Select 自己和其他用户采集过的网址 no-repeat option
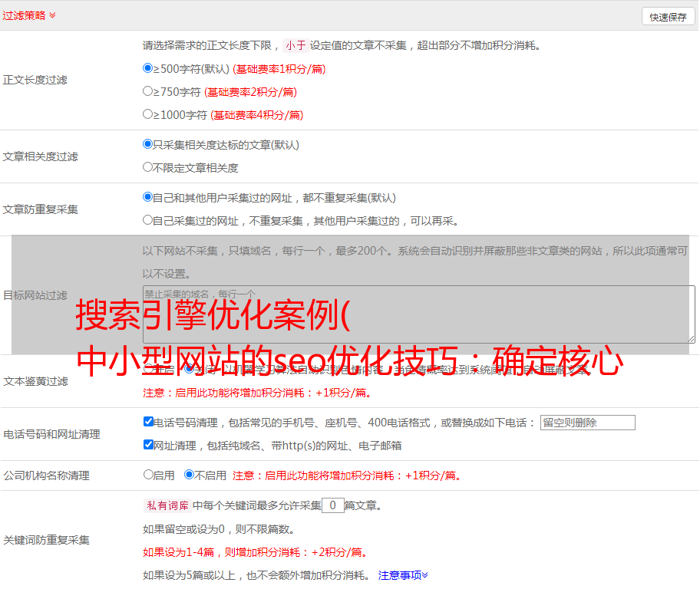 tap(148, 197)
